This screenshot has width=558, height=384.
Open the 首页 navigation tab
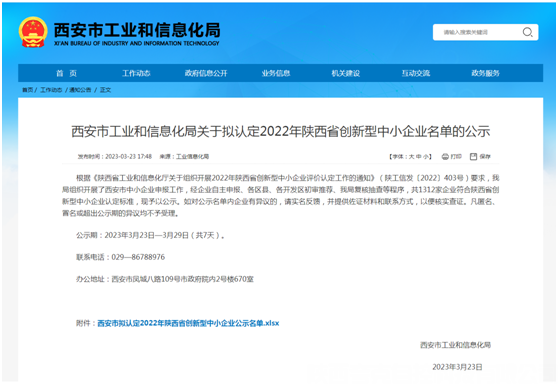click(66, 73)
